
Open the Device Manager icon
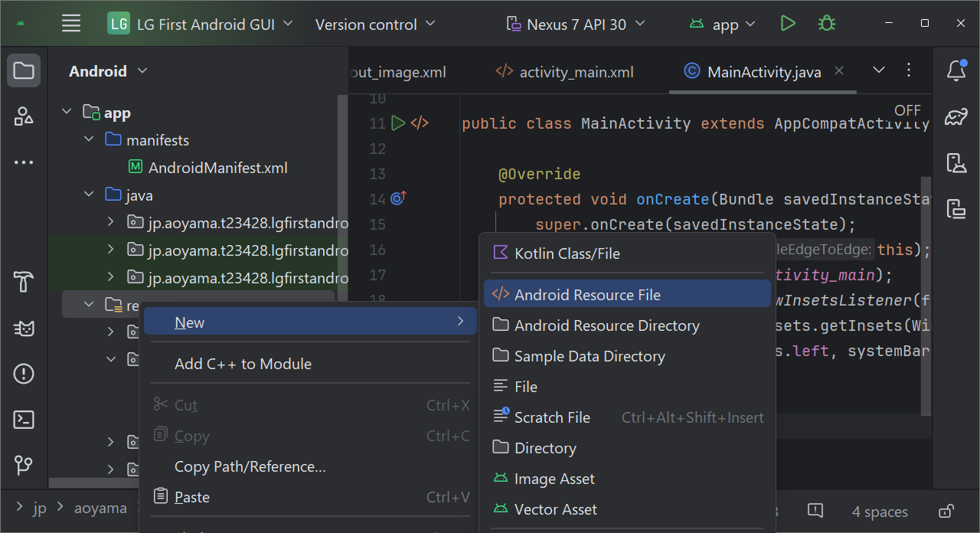pos(956,162)
